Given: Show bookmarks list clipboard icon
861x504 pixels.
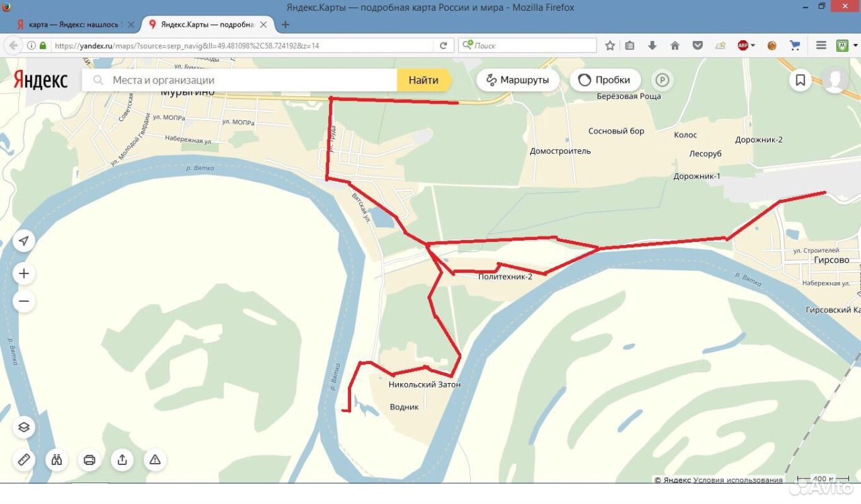Looking at the screenshot, I should pos(630,46).
